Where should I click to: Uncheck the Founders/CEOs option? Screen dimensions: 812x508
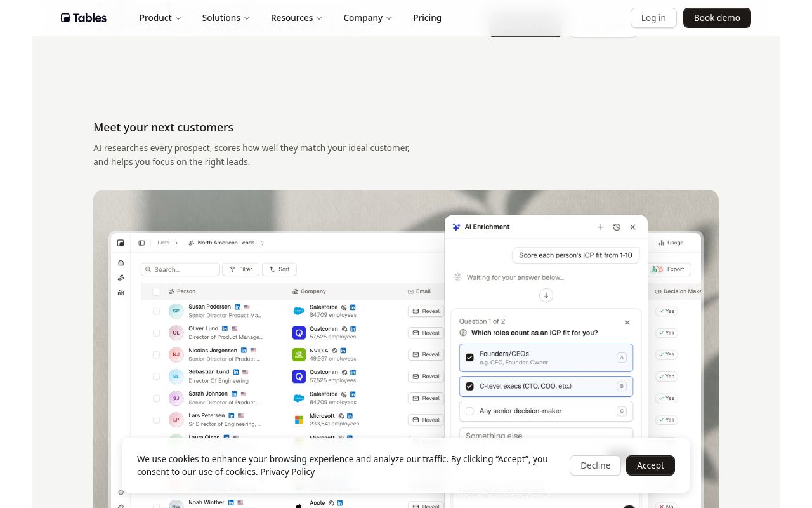pyautogui.click(x=469, y=358)
